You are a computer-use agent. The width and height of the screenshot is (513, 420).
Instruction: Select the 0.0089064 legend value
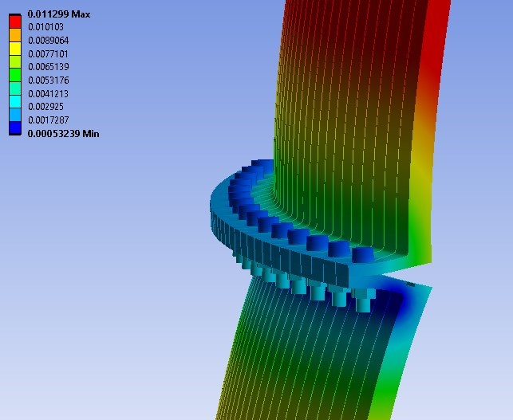[49, 40]
